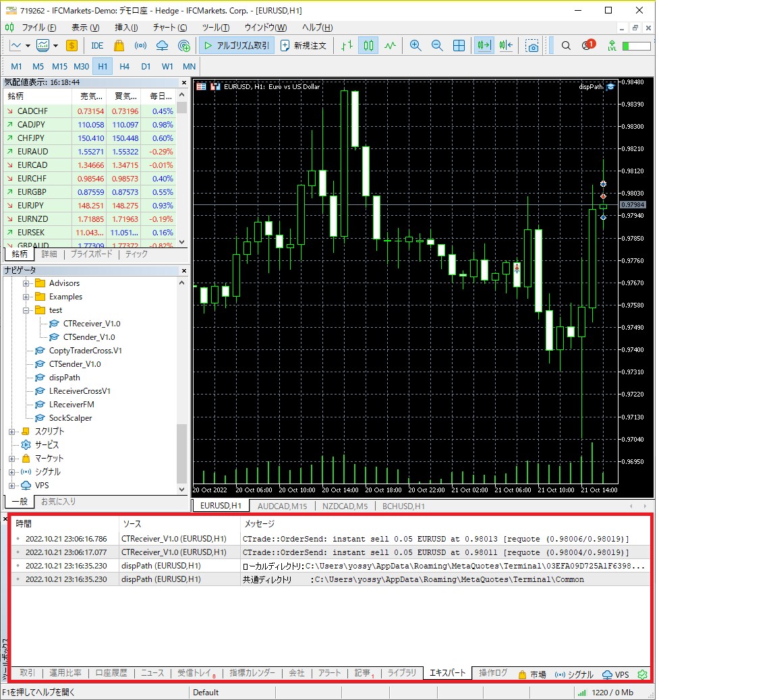Click the chart screenshot camera icon

(531, 46)
